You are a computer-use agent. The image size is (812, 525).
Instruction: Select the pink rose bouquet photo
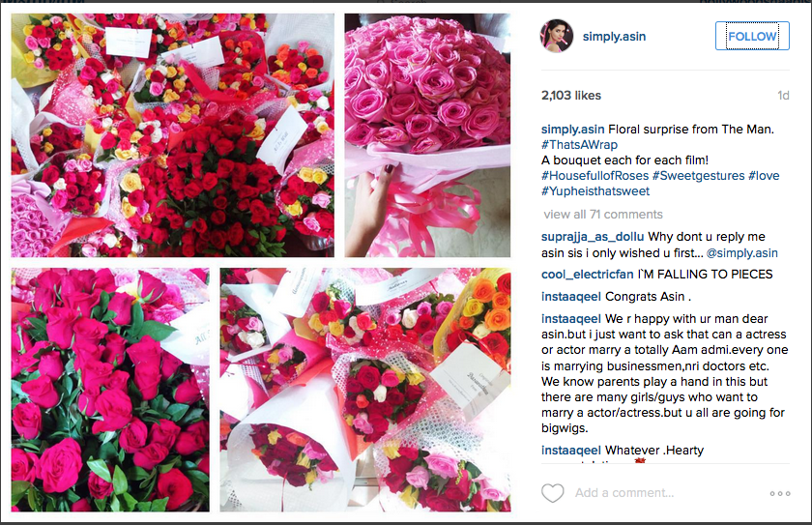point(427,135)
